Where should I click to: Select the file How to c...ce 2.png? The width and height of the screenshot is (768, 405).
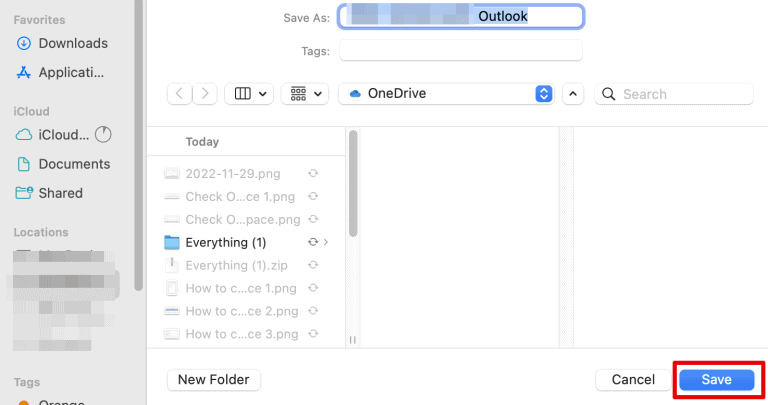pyautogui.click(x=241, y=311)
